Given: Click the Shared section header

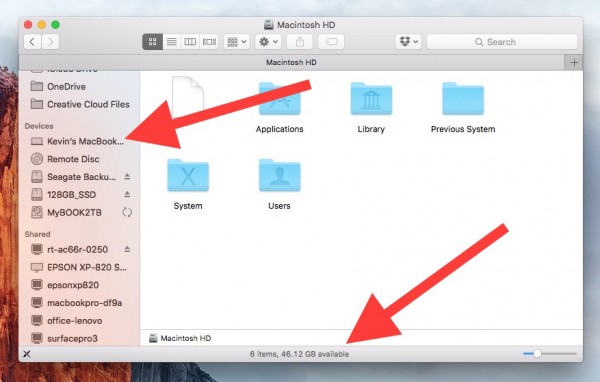Looking at the screenshot, I should 38,234.
